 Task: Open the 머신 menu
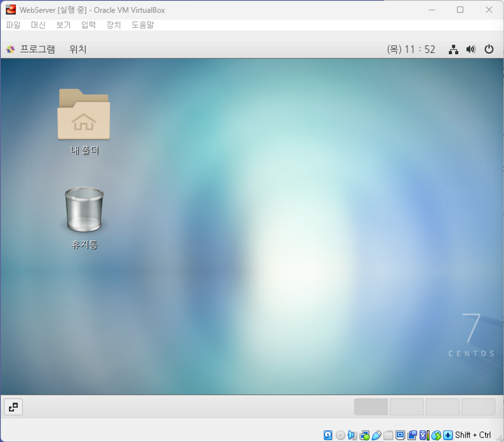pyautogui.click(x=38, y=25)
